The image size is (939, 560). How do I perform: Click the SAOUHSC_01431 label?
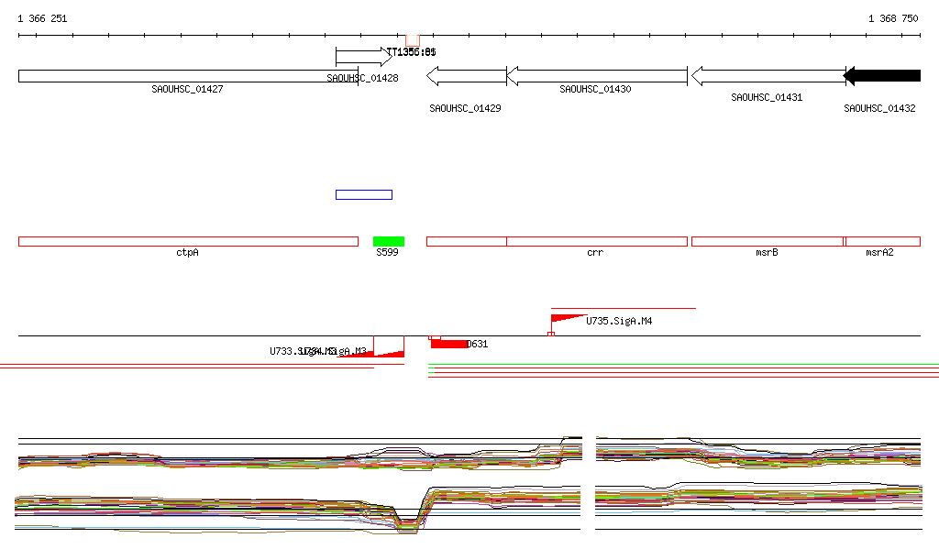point(767,97)
